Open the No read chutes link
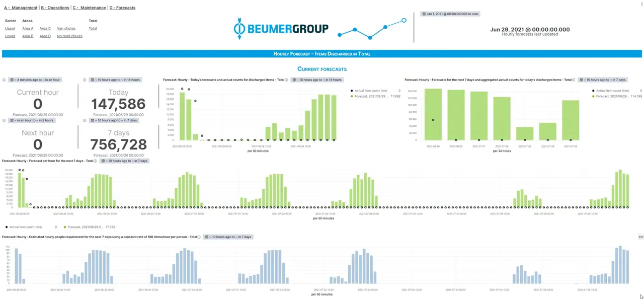The height and width of the screenshot is (299, 644). coord(69,36)
